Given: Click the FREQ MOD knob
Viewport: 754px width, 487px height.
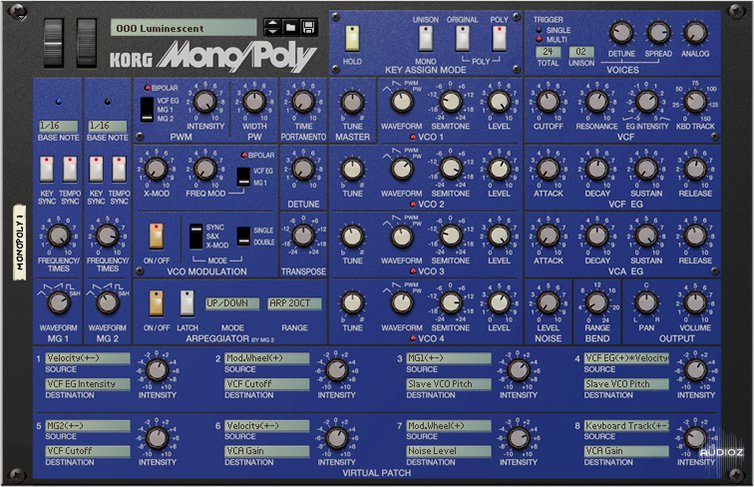Looking at the screenshot, I should point(205,169).
